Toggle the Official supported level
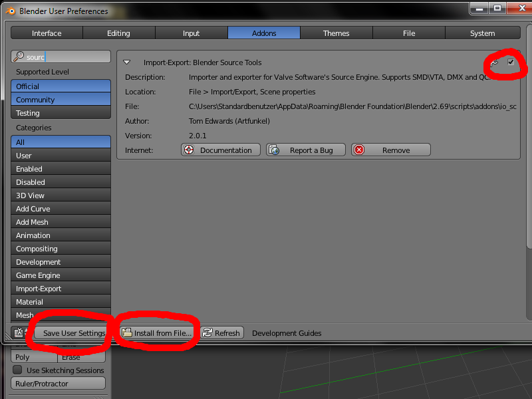The height and width of the screenshot is (399, 532). (61, 86)
